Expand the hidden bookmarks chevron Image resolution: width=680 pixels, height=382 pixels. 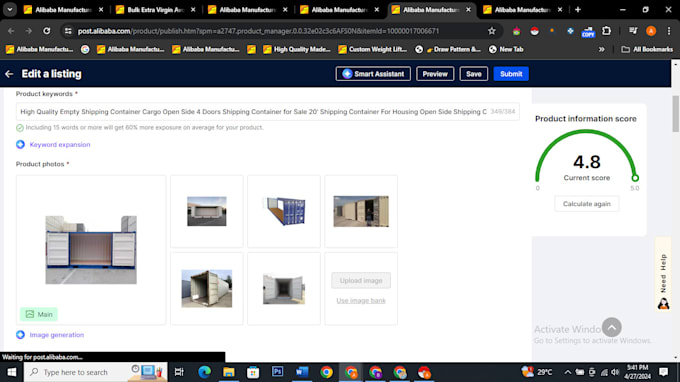pos(602,49)
